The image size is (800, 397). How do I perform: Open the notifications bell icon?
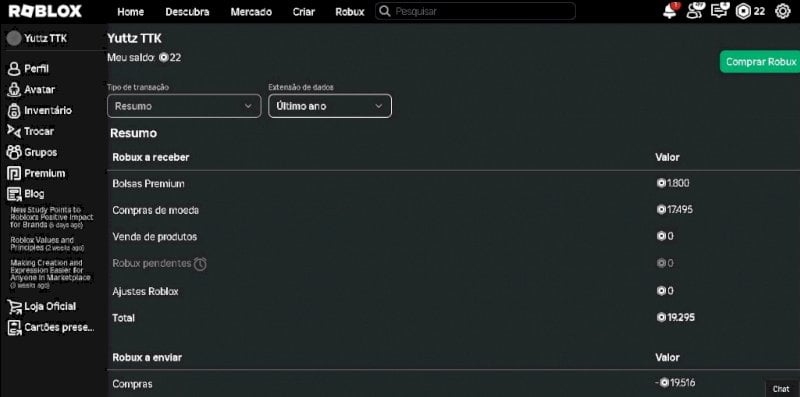coord(670,11)
